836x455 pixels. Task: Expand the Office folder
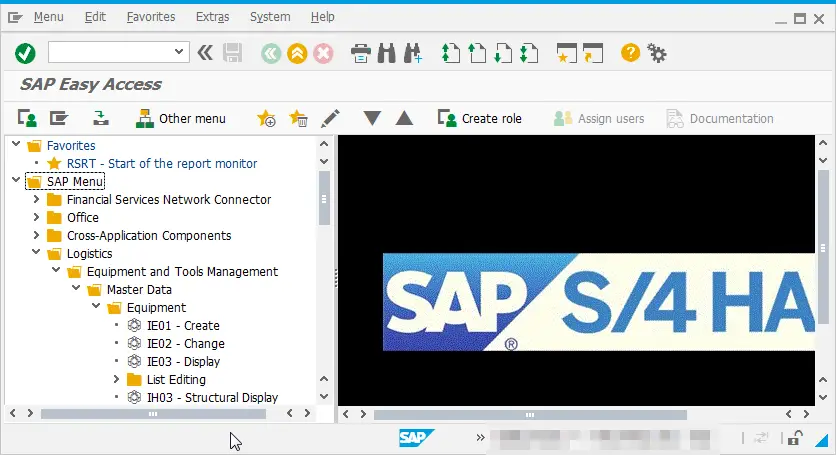[36, 217]
